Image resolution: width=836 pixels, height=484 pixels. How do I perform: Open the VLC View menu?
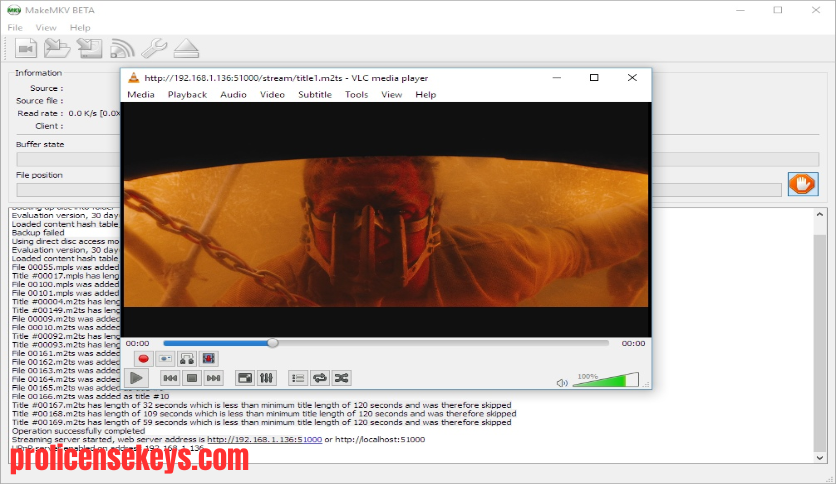point(391,94)
